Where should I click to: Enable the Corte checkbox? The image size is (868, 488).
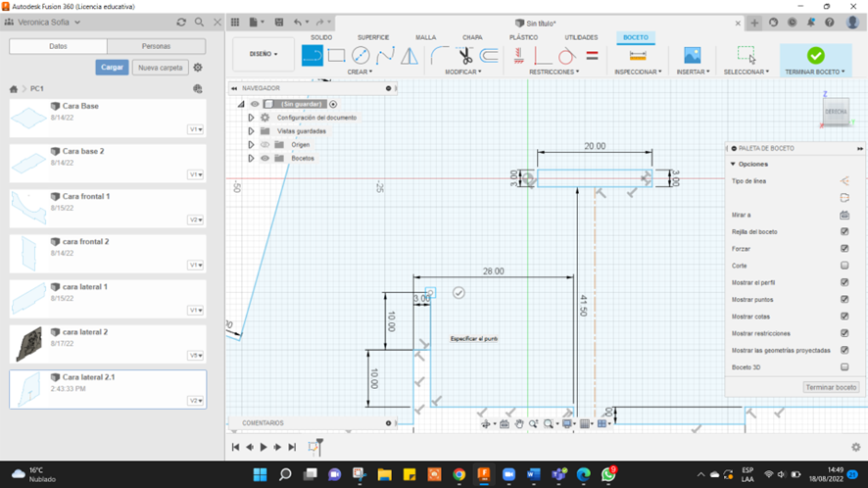(x=844, y=266)
